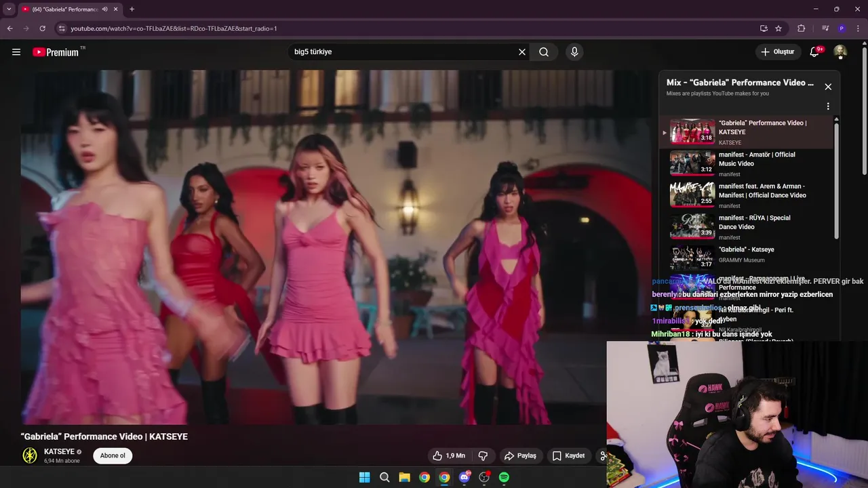
Task: Like the Gabriela video
Action: tap(449, 455)
